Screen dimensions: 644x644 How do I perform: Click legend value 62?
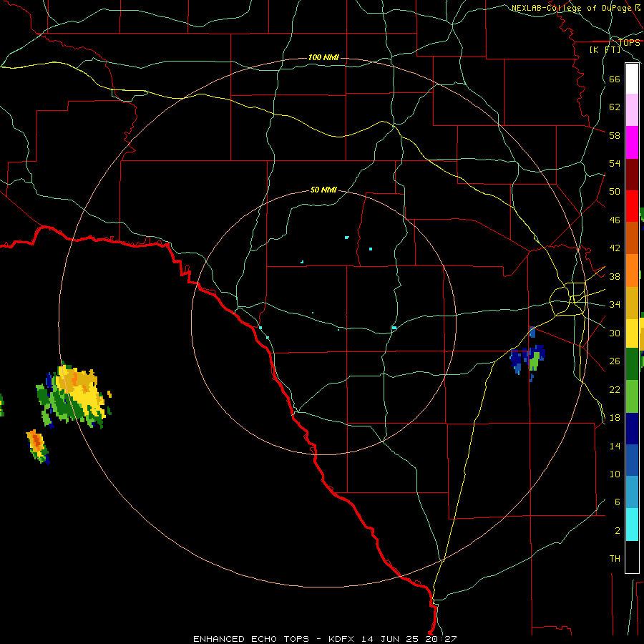(x=615, y=107)
